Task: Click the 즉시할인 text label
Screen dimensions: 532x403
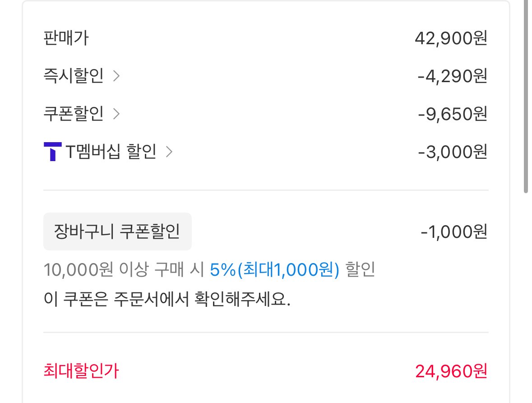Action: point(73,76)
